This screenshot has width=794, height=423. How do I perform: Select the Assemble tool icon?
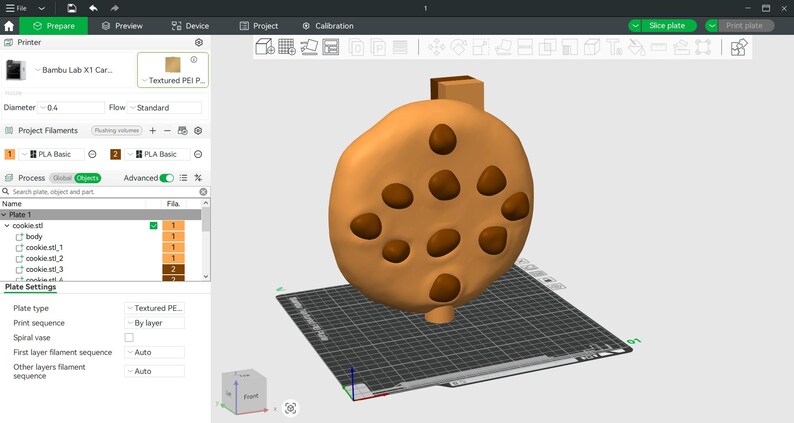coord(681,48)
